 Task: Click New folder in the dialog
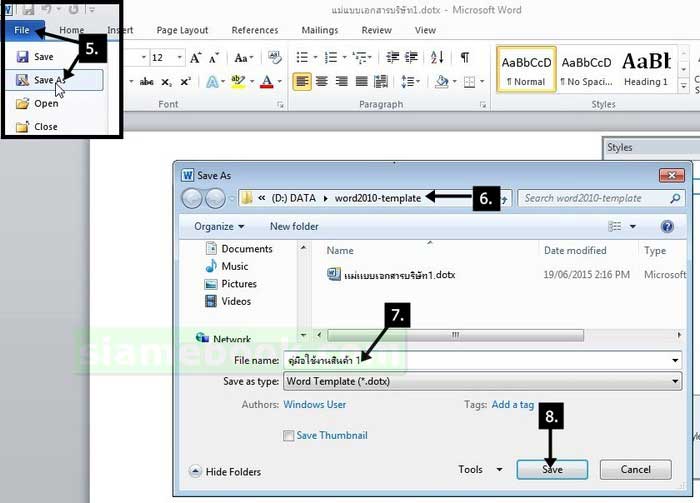(294, 227)
